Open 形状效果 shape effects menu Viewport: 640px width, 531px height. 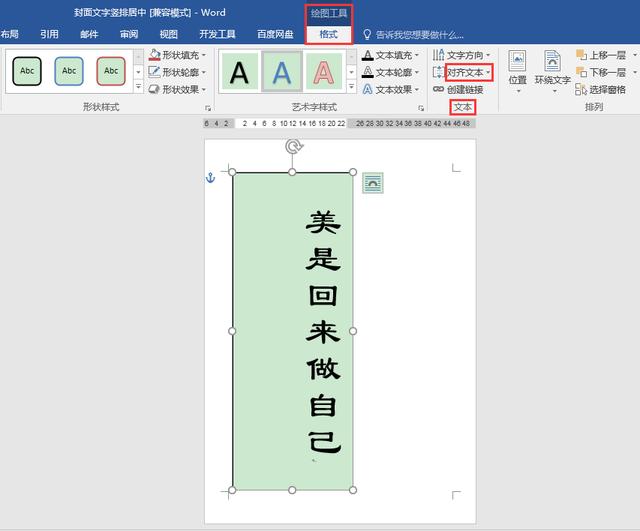click(178, 89)
